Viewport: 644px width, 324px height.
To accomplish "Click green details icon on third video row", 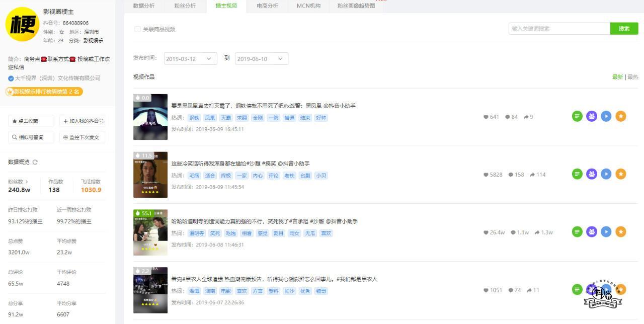I will [x=577, y=231].
